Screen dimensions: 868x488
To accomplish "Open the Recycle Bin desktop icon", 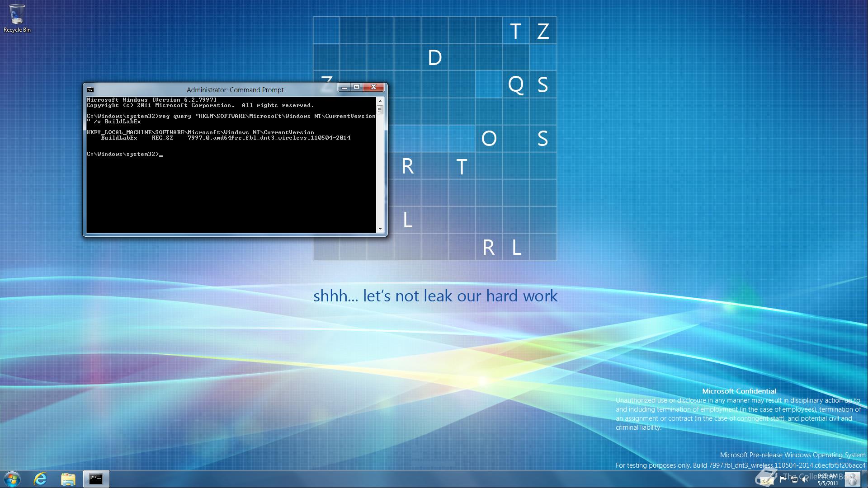I will [x=17, y=19].
